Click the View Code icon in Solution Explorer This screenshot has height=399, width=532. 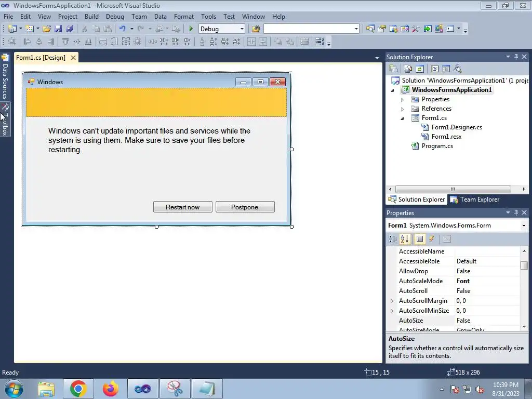(435, 69)
